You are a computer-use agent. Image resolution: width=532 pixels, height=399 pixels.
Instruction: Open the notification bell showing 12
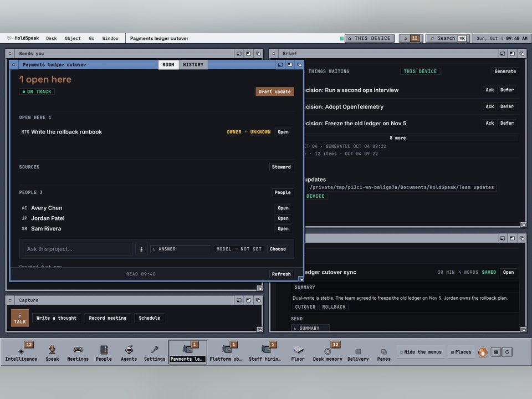[x=411, y=38]
